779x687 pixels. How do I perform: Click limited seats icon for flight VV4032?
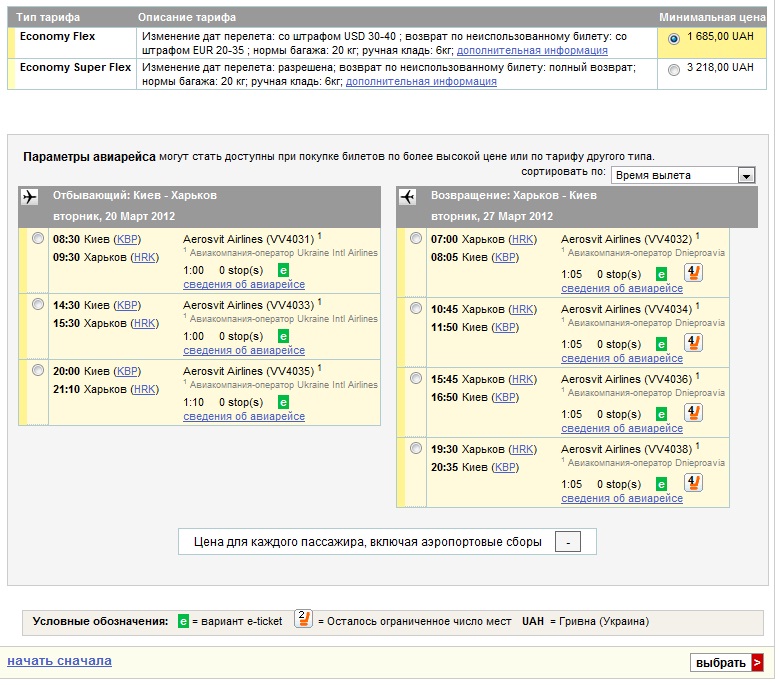(x=693, y=273)
